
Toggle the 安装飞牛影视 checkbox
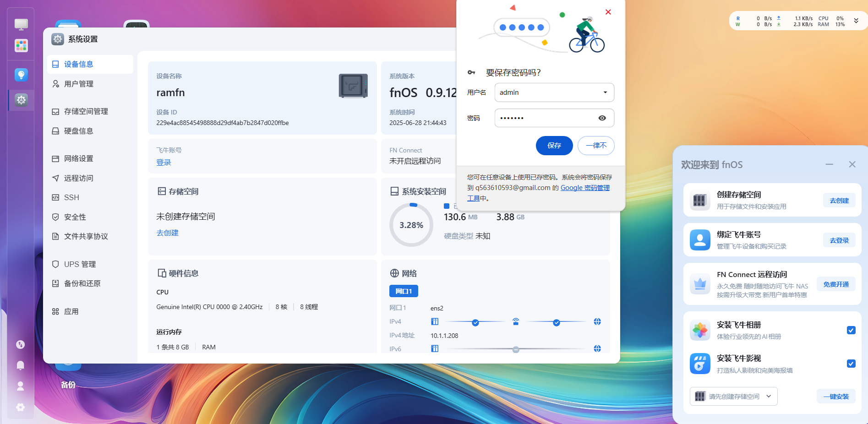click(x=851, y=364)
